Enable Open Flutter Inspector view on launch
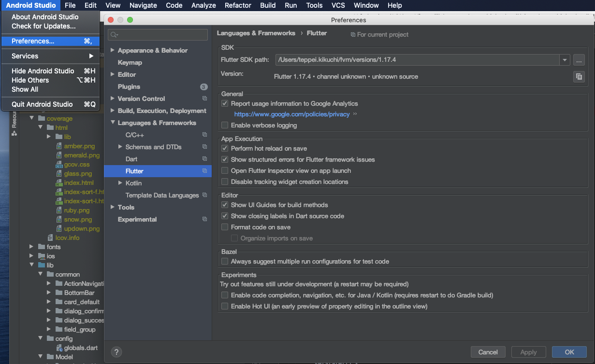Screen dimensions: 595x364 click(x=225, y=170)
